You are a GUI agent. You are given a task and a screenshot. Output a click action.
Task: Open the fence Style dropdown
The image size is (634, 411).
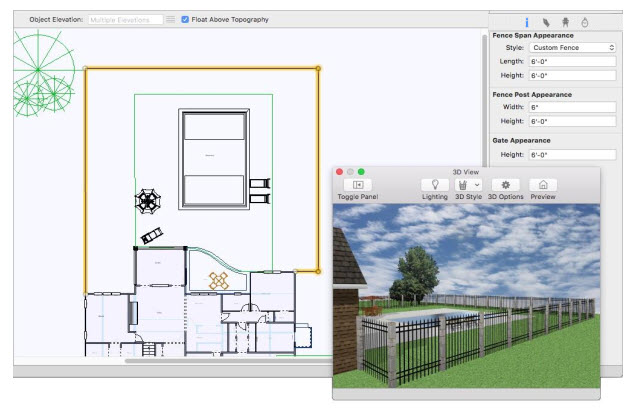tap(573, 48)
